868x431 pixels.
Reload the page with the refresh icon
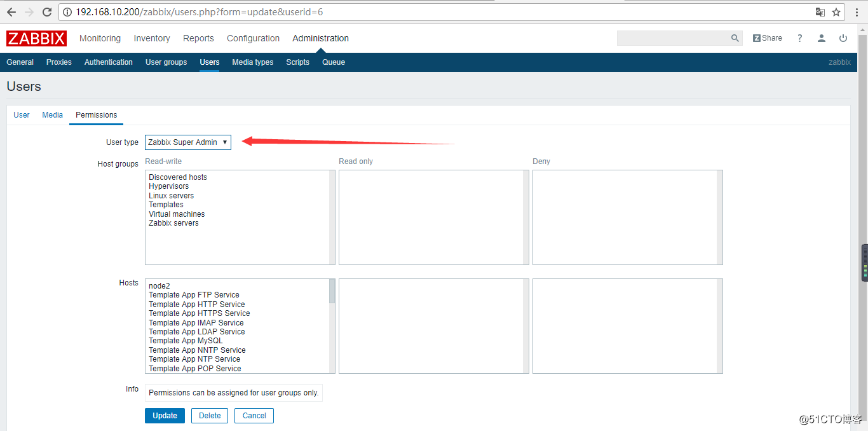tap(47, 12)
